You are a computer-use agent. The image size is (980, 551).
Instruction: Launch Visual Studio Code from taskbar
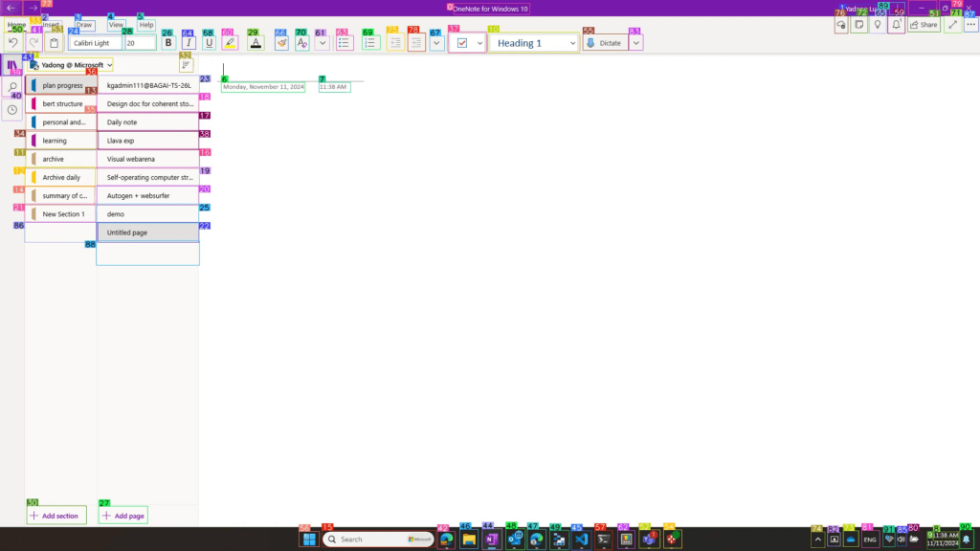[581, 540]
